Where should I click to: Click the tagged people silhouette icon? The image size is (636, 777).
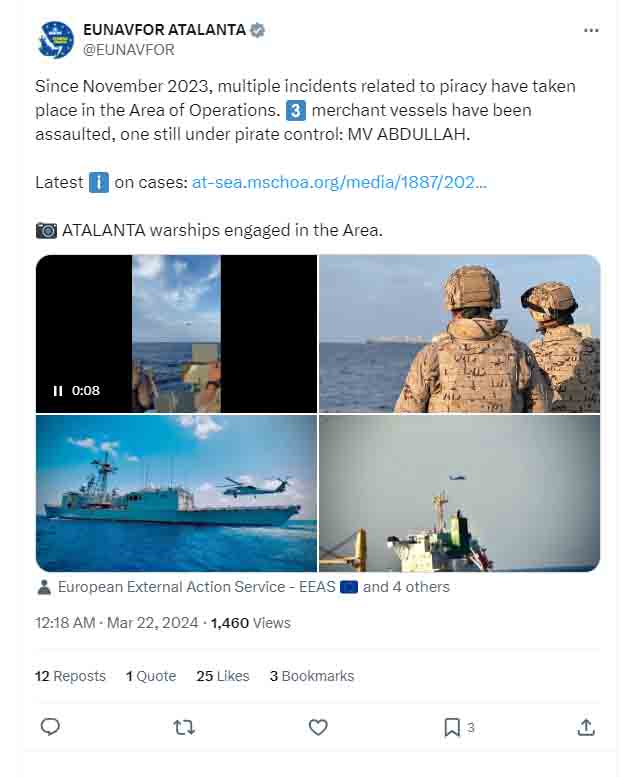pyautogui.click(x=44, y=587)
